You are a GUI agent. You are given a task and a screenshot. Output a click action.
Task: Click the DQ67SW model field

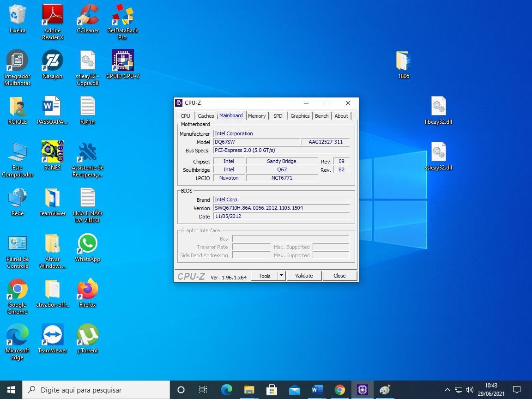tap(257, 142)
